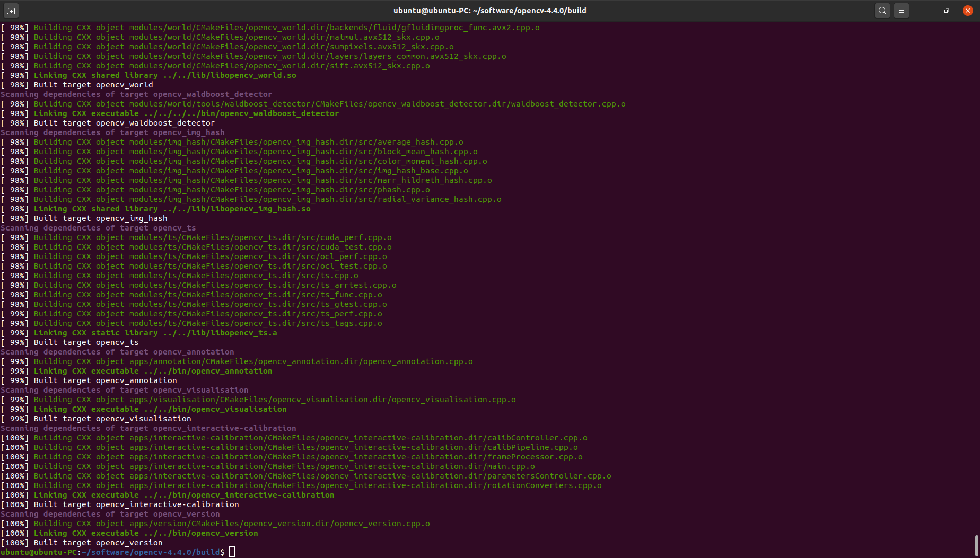Viewport: 980px width, 558px height.
Task: Click the calibPipeline.cpp.o build line
Action: coord(290,447)
